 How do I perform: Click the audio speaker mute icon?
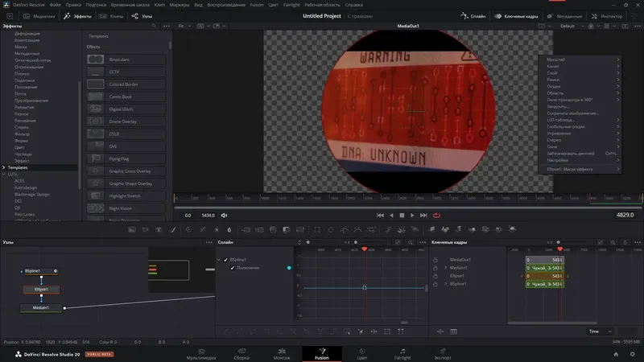[225, 216]
